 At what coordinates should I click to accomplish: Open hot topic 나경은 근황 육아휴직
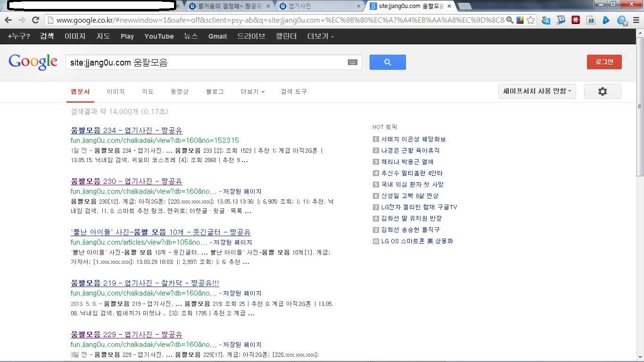(410, 151)
